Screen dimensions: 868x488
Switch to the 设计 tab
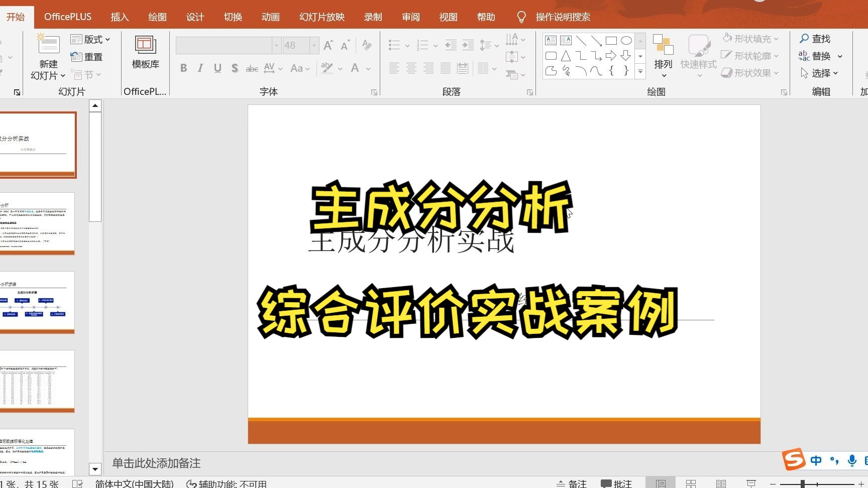(x=195, y=17)
